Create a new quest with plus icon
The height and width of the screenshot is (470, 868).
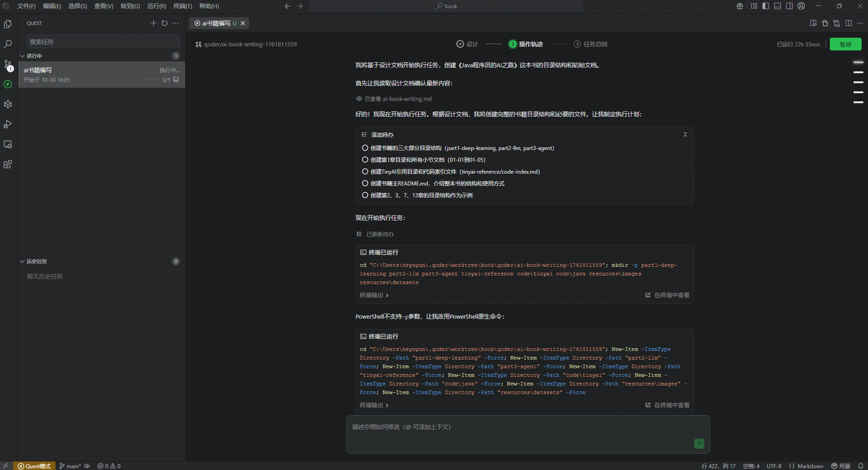point(153,23)
